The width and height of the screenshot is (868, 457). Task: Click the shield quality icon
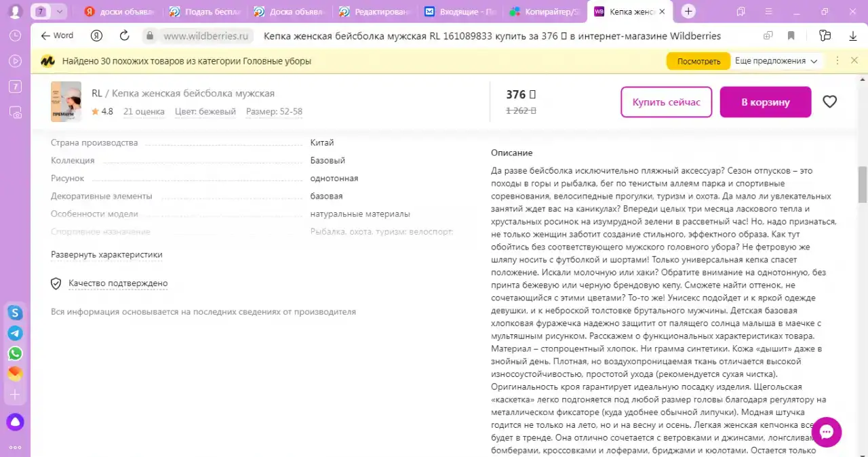56,283
